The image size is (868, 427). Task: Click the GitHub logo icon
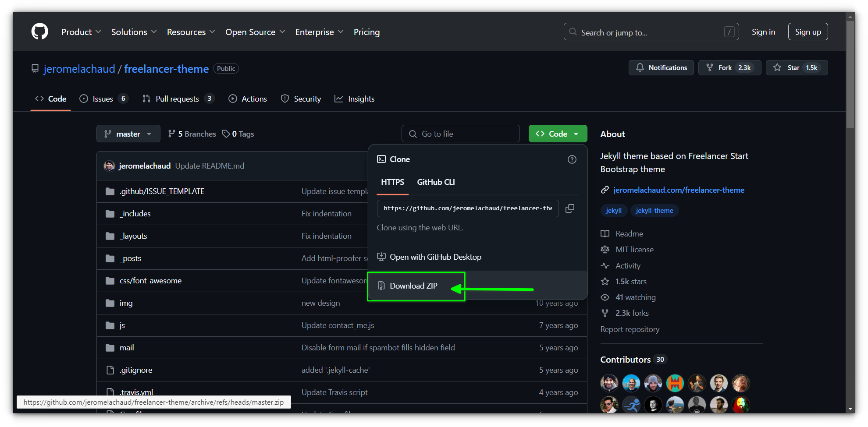(39, 32)
